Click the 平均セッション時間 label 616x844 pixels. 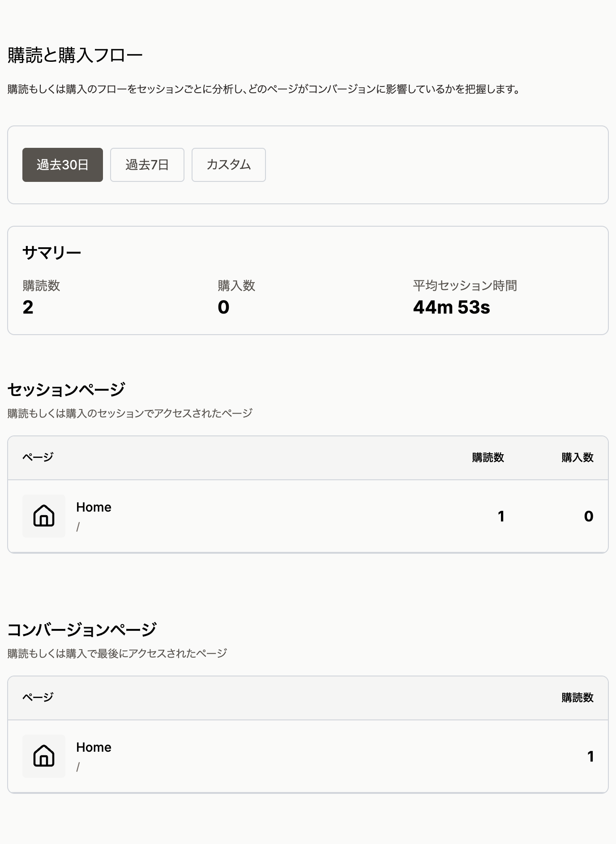tap(465, 285)
